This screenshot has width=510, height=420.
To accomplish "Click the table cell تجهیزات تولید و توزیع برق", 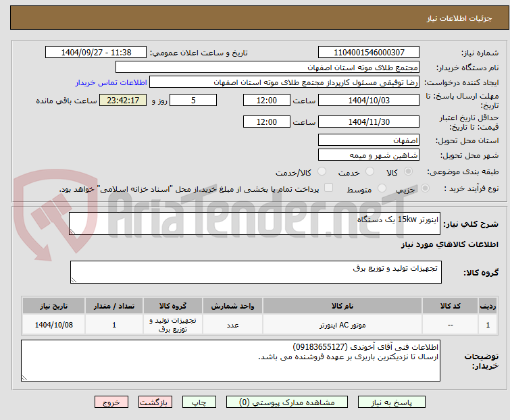I will 173,325.
